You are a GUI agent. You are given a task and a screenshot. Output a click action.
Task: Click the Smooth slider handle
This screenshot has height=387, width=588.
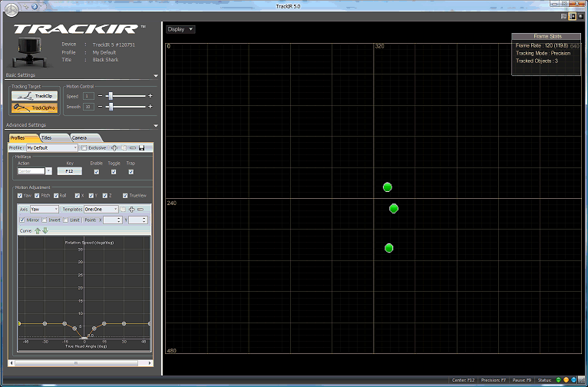(111, 107)
